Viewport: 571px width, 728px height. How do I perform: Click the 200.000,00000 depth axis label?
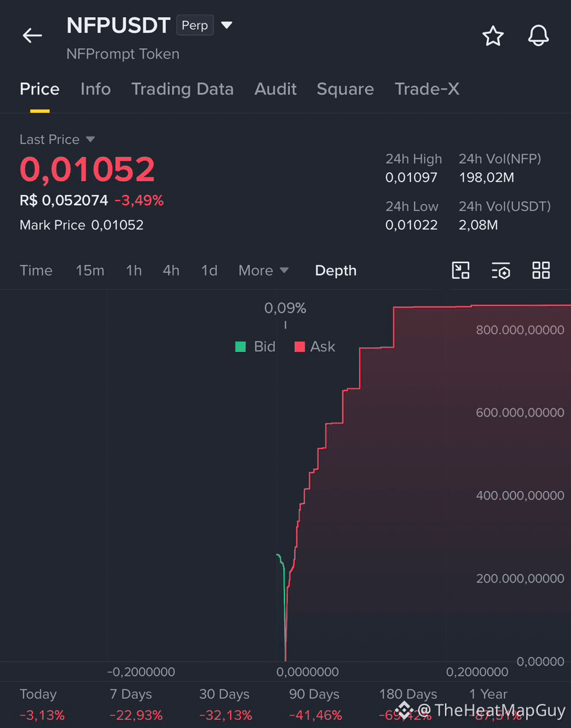520,579
